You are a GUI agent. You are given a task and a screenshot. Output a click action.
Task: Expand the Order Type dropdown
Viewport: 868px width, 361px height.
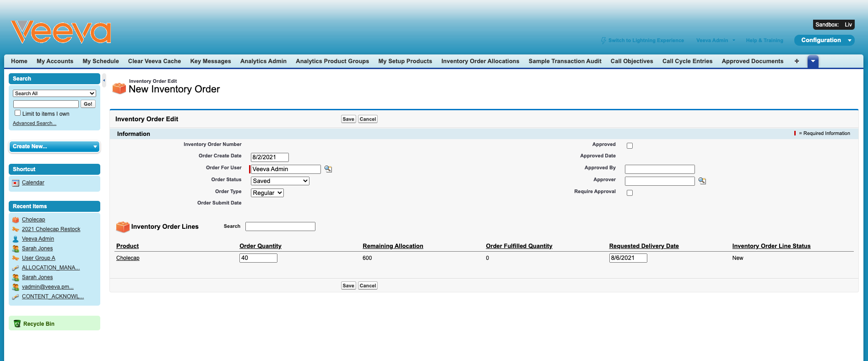(x=267, y=193)
